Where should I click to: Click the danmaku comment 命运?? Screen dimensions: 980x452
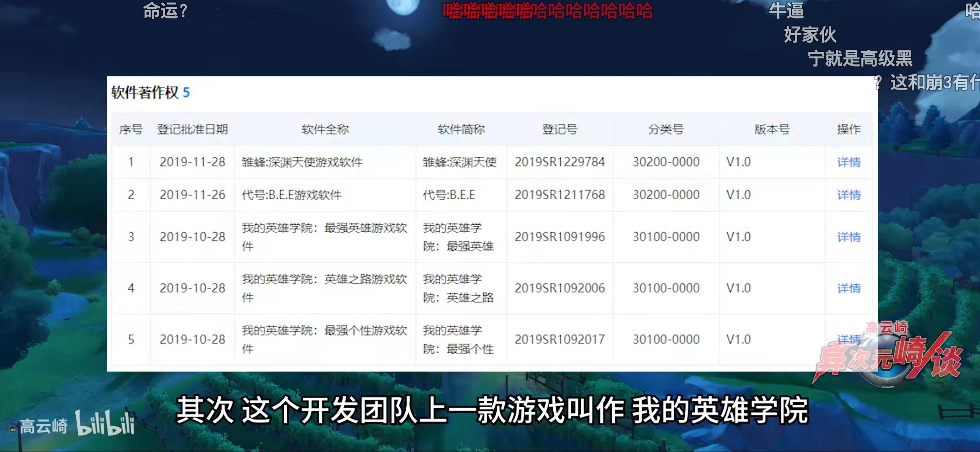(x=165, y=11)
